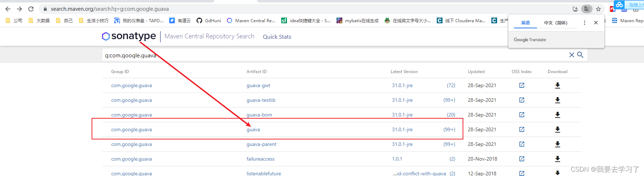Open the 自己 bookmark folder
This screenshot has height=176, width=644.
[x=64, y=20]
